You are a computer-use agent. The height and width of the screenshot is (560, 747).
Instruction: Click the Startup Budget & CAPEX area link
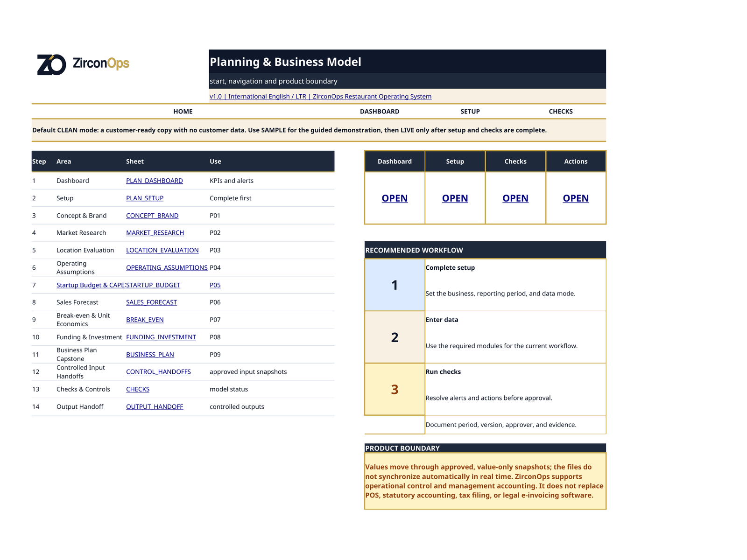pyautogui.click(x=91, y=285)
